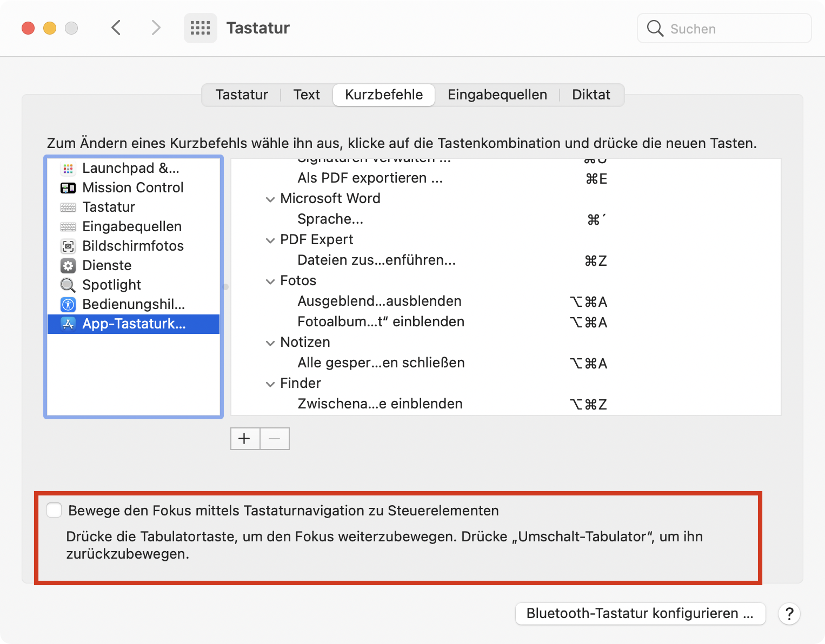Click the key combination next to Sprache...
This screenshot has height=644, width=825.
(x=597, y=220)
